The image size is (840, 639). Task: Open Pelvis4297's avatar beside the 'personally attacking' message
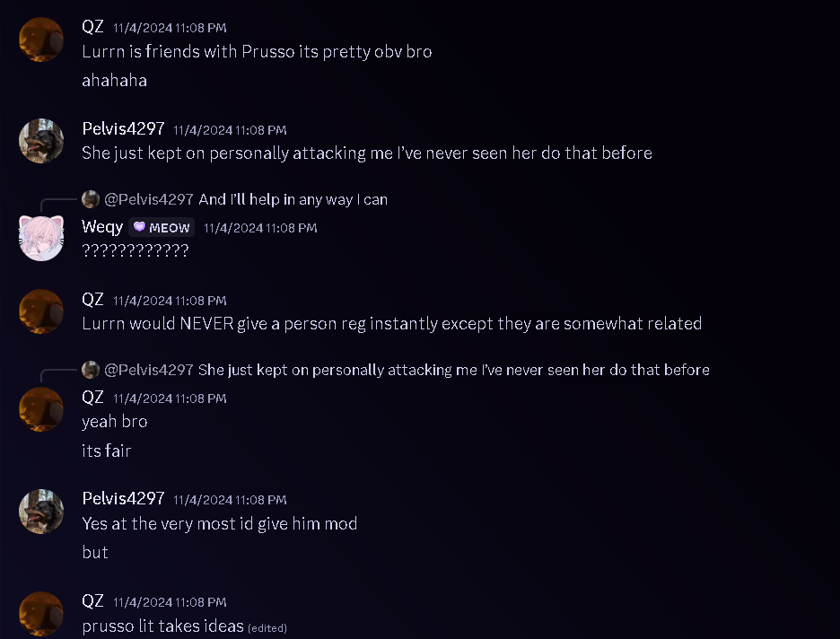[x=41, y=141]
